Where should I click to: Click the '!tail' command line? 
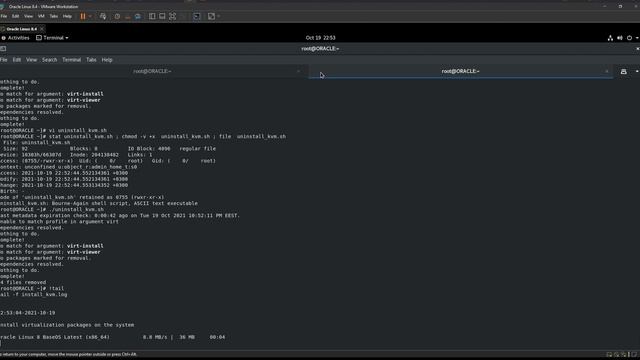32,288
